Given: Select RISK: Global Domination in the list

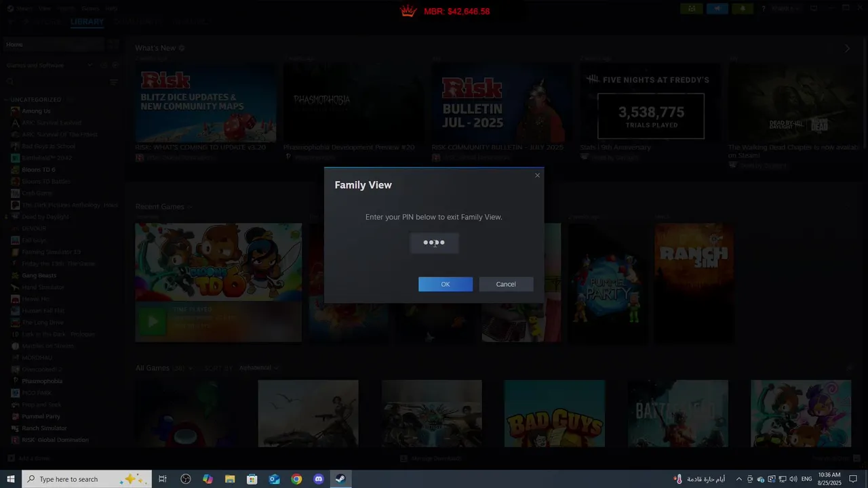Looking at the screenshot, I should pos(55,440).
